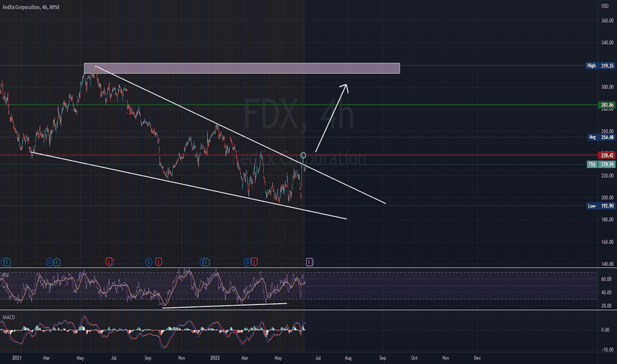The width and height of the screenshot is (617, 364).
Task: Click the green earnings marker near December 2021
Action: click(206, 262)
